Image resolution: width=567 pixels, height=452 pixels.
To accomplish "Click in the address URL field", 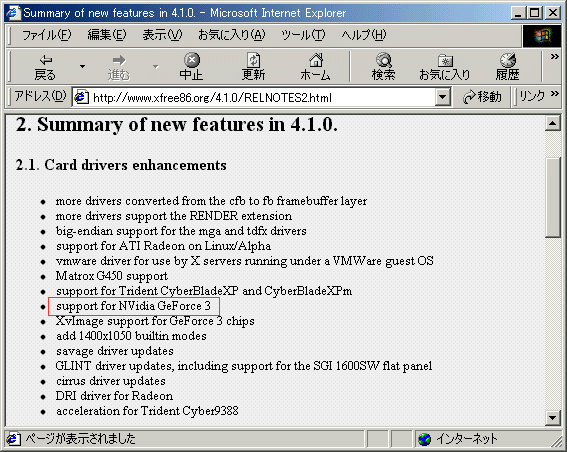I will click(x=262, y=98).
